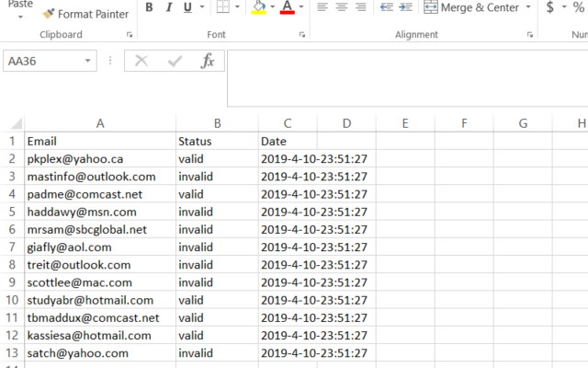Click the Status header cell
This screenshot has height=368, width=588.
[x=217, y=141]
